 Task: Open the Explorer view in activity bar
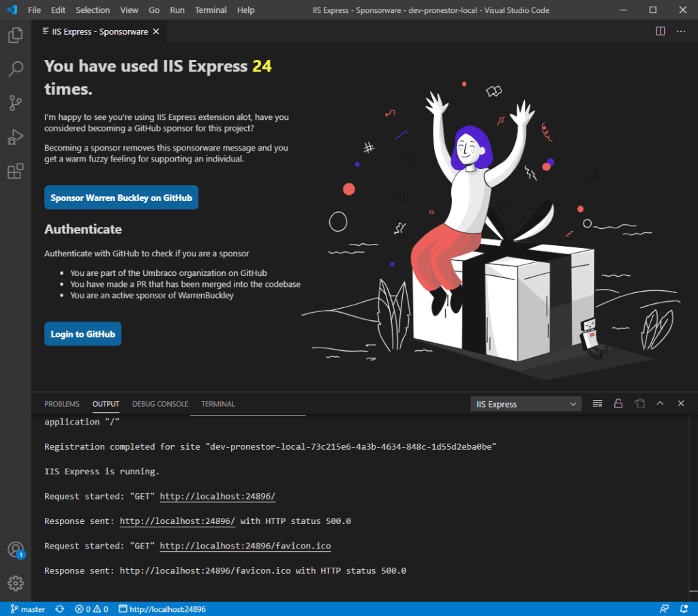click(x=15, y=35)
